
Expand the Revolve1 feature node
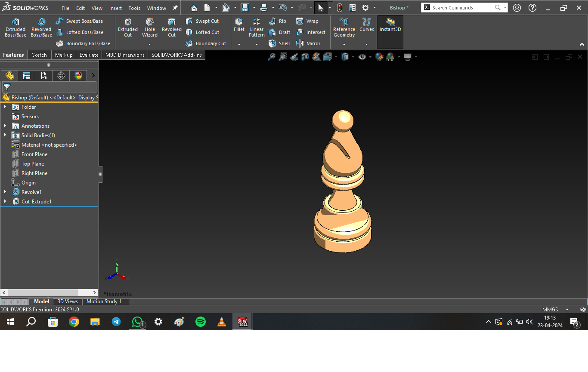click(5, 192)
